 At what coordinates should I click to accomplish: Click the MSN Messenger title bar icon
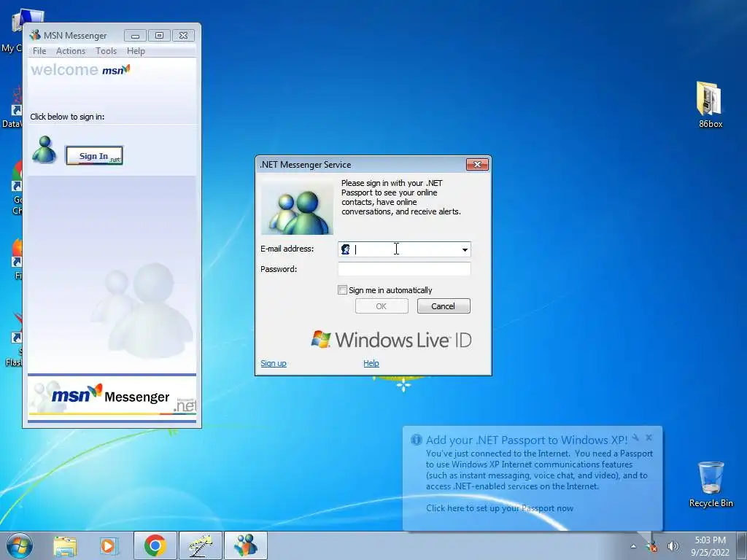(x=35, y=35)
